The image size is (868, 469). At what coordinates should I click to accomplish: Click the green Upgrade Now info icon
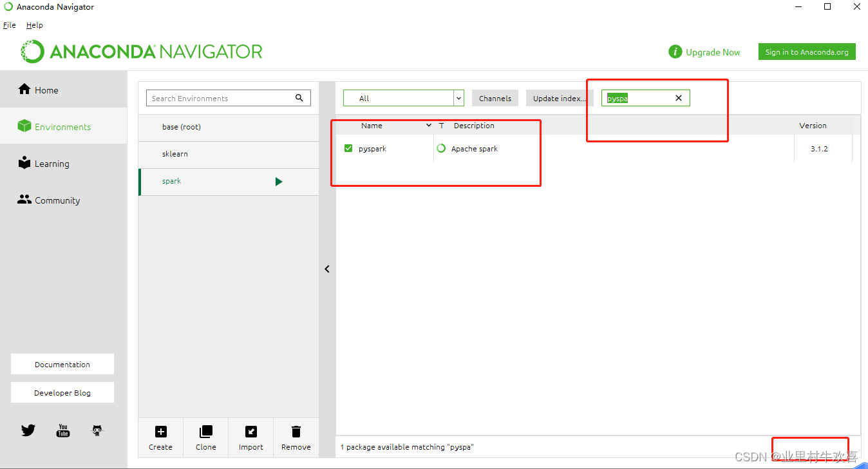pyautogui.click(x=675, y=52)
